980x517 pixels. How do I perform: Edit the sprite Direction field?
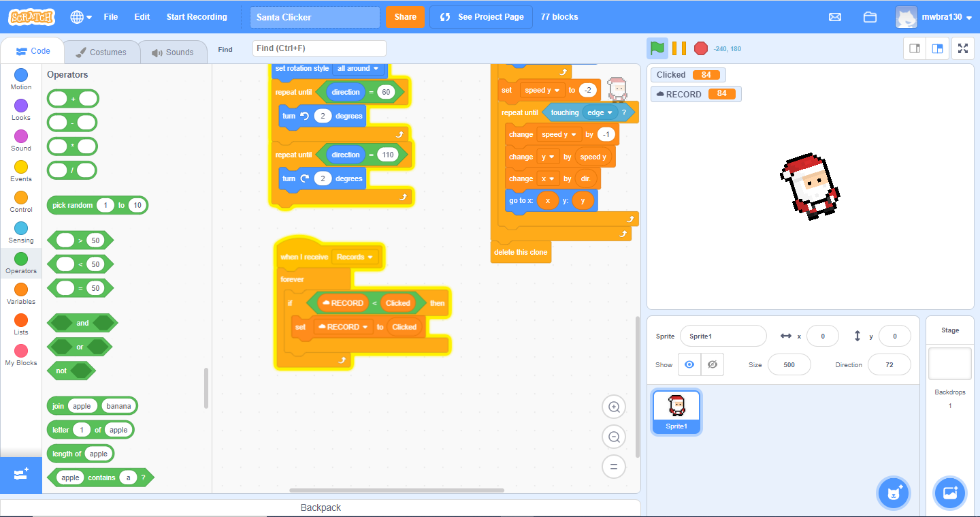point(889,364)
